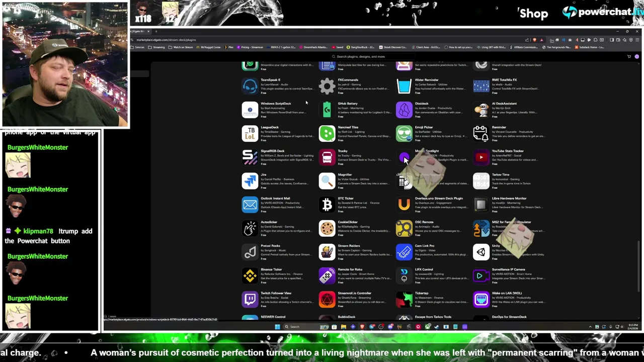644x362 pixels.
Task: Click the Escape from Tarkov Tools title
Action: pyautogui.click(x=433, y=317)
